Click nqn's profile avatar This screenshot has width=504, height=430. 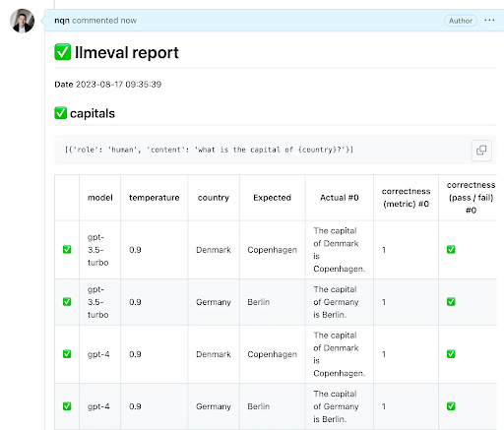point(22,21)
